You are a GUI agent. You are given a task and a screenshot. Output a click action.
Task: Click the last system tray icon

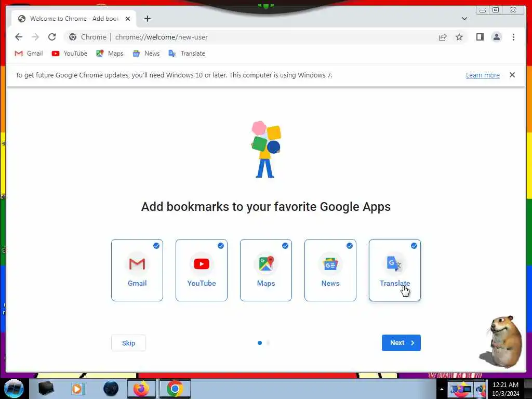tap(481, 389)
